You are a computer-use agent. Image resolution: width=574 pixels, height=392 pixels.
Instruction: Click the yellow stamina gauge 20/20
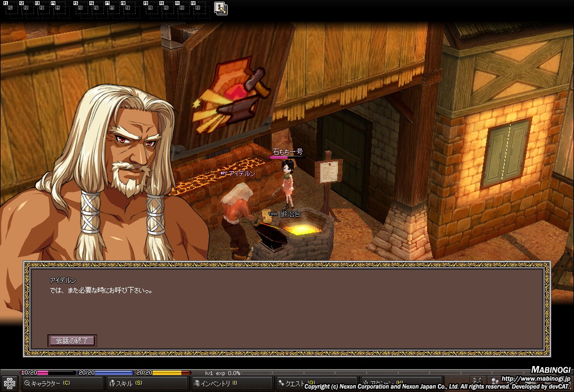(x=163, y=373)
